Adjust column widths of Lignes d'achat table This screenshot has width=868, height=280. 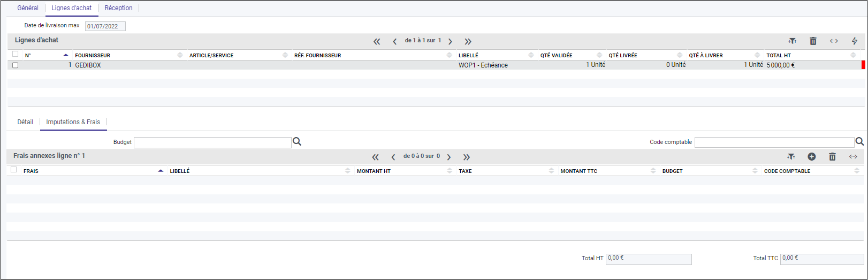click(x=834, y=41)
